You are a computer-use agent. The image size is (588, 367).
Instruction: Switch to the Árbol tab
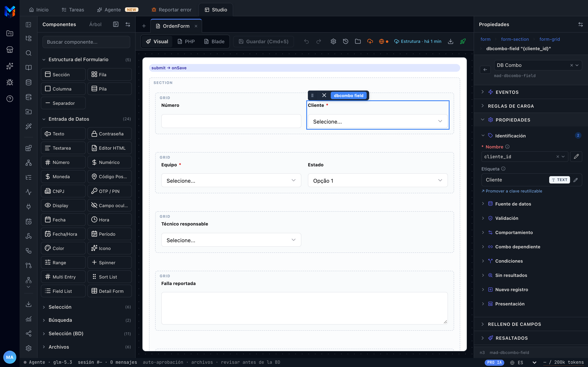point(95,24)
